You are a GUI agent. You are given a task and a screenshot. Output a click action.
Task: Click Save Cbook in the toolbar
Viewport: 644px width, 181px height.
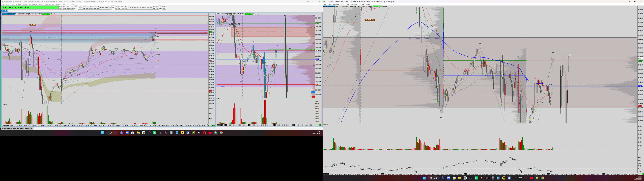pyautogui.click(x=72, y=8)
